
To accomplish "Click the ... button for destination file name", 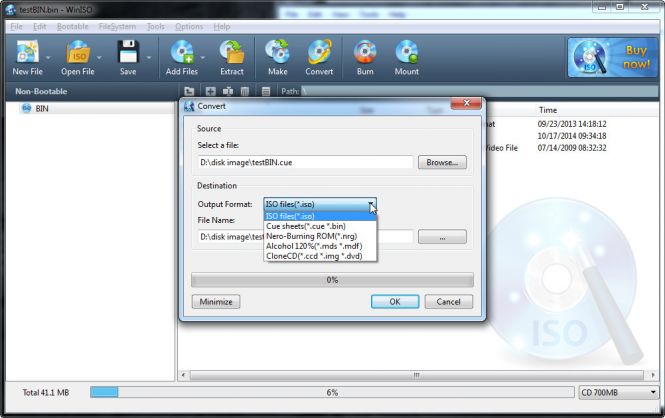I will [x=442, y=237].
